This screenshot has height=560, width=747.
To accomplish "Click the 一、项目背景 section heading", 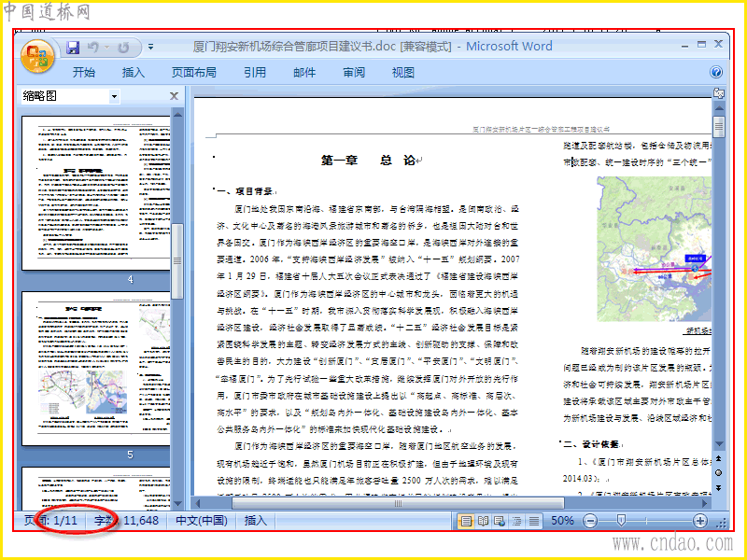I will 245,191.
